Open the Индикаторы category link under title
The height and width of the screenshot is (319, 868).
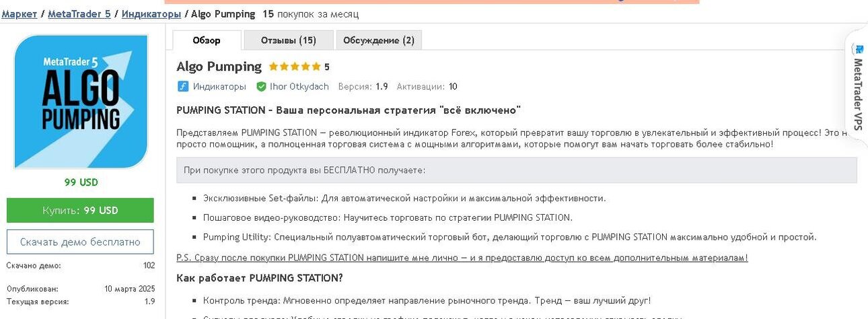(219, 87)
